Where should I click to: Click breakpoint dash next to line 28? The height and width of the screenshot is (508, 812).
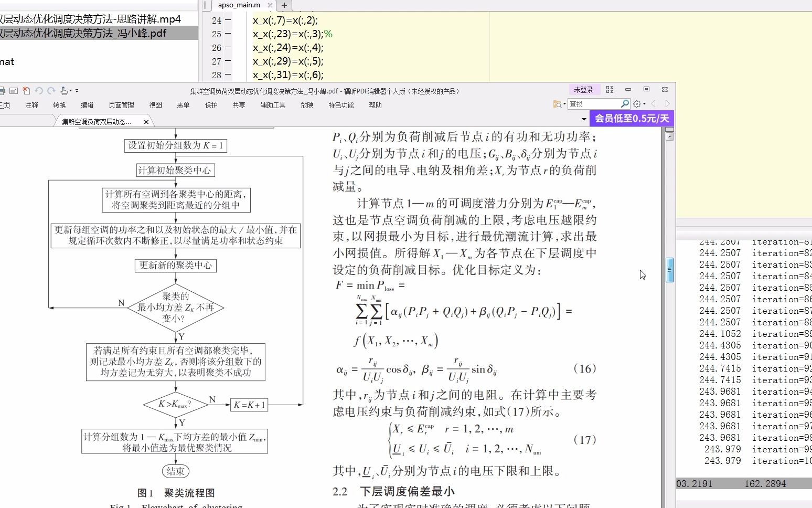coord(228,75)
